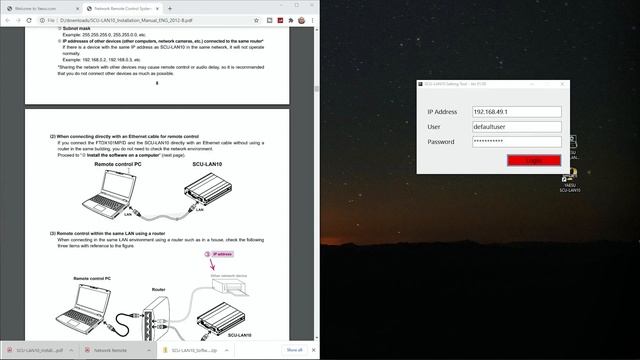Click the Subnet mask heading in the PDF

tap(77, 29)
